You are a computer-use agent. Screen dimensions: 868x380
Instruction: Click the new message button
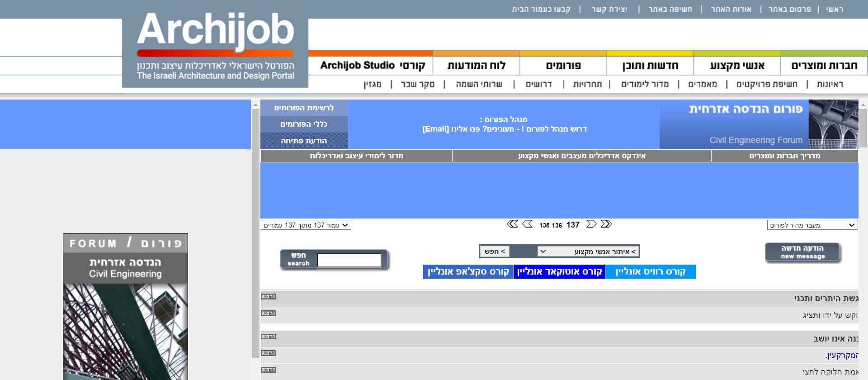(803, 252)
